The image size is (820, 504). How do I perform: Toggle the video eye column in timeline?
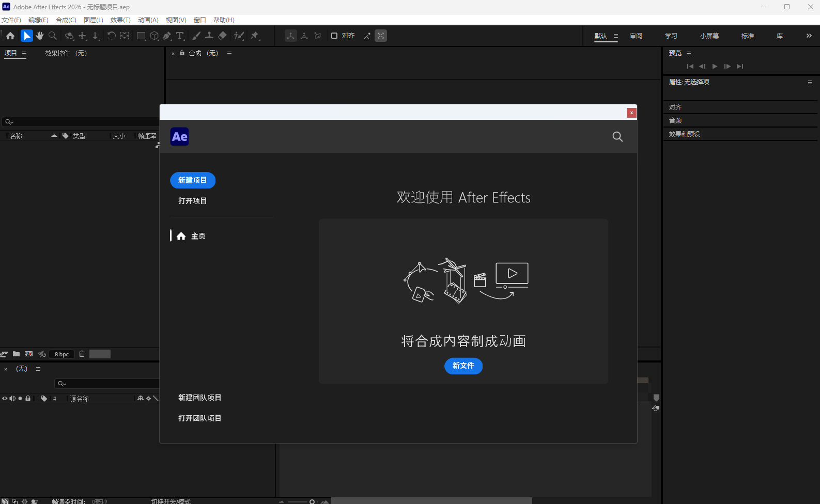5,399
